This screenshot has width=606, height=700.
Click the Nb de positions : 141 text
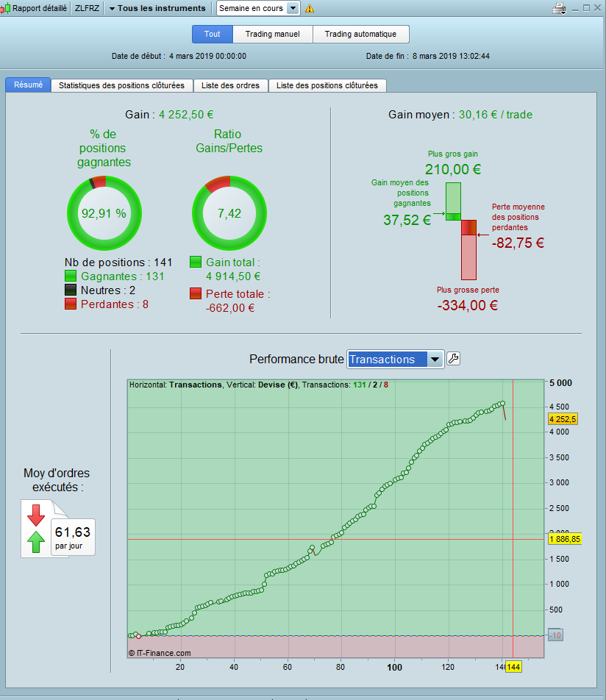pos(118,262)
